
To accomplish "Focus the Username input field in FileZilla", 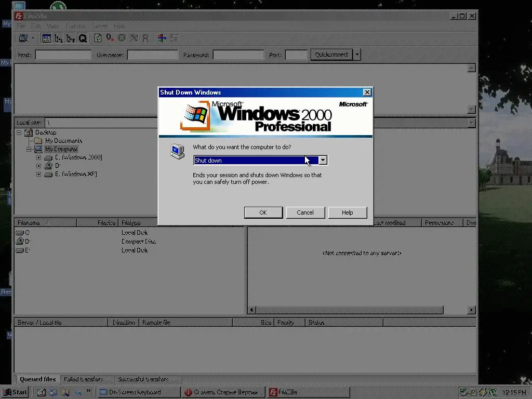I will pyautogui.click(x=152, y=55).
